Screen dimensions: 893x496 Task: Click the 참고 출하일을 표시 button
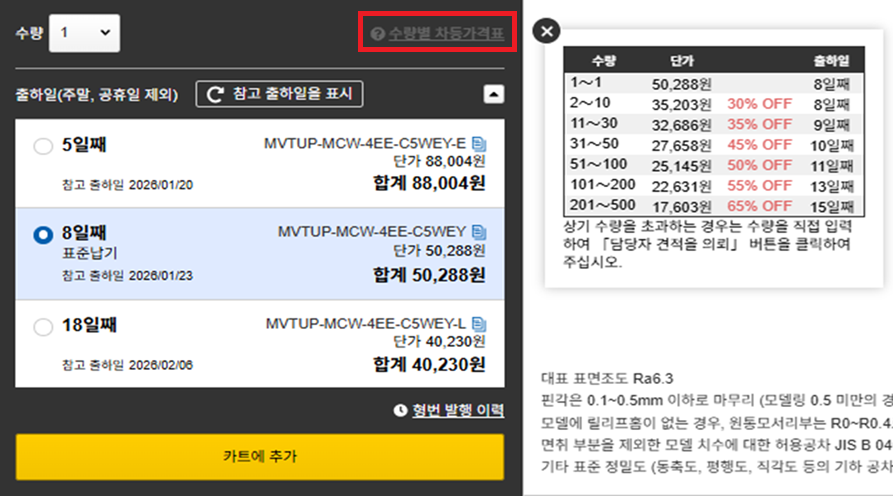click(x=279, y=94)
